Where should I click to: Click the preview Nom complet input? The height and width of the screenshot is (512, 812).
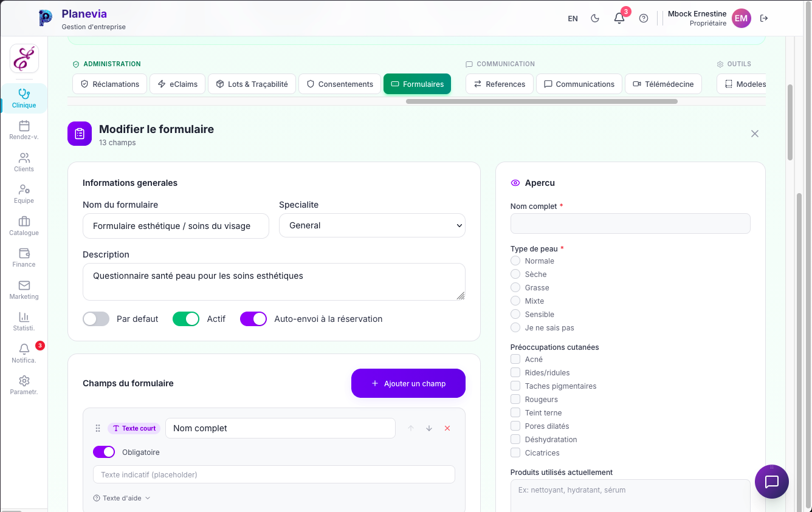click(x=630, y=224)
